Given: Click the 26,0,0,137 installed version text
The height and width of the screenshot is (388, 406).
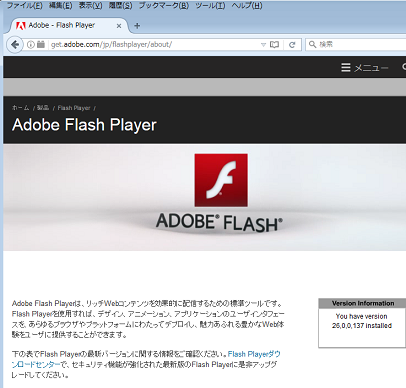Looking at the screenshot, I should click(x=362, y=326).
